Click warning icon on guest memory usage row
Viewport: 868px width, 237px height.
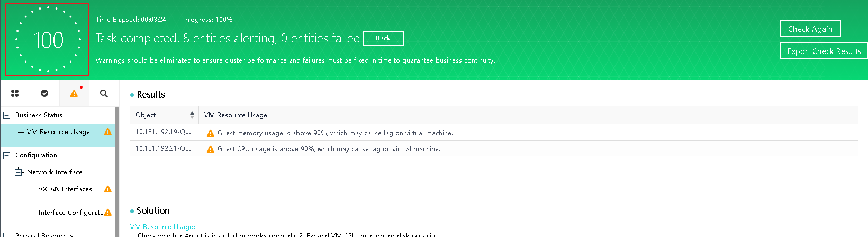210,133
